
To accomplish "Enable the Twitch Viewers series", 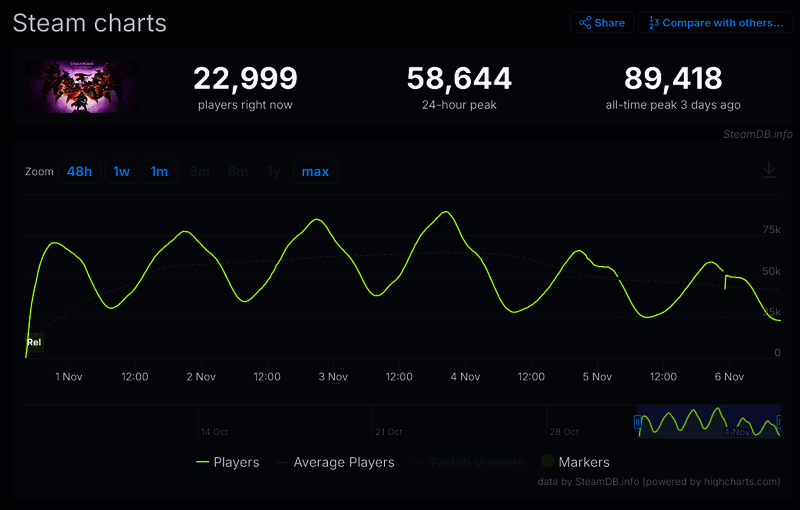I will tap(476, 462).
